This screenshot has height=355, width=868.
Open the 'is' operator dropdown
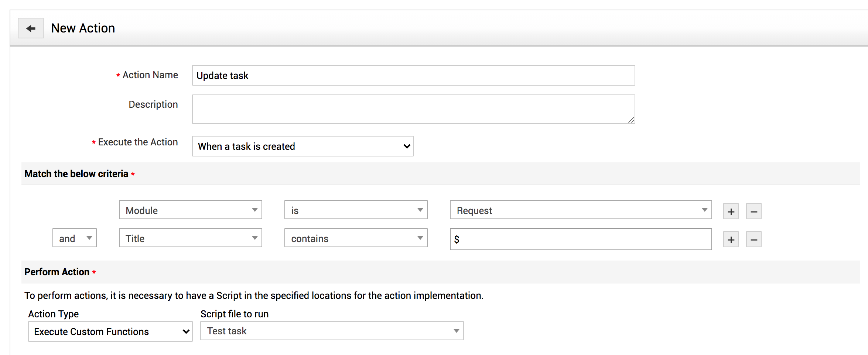(356, 210)
